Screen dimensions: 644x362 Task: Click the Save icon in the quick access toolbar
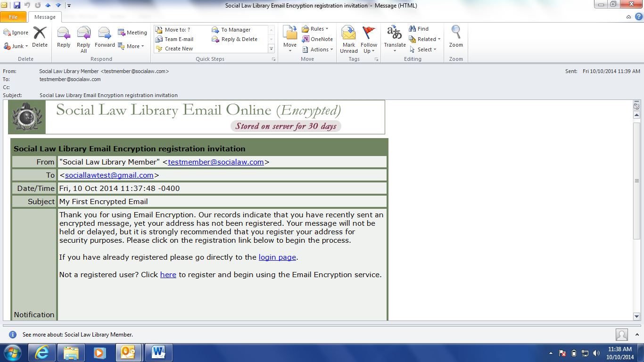point(17,5)
